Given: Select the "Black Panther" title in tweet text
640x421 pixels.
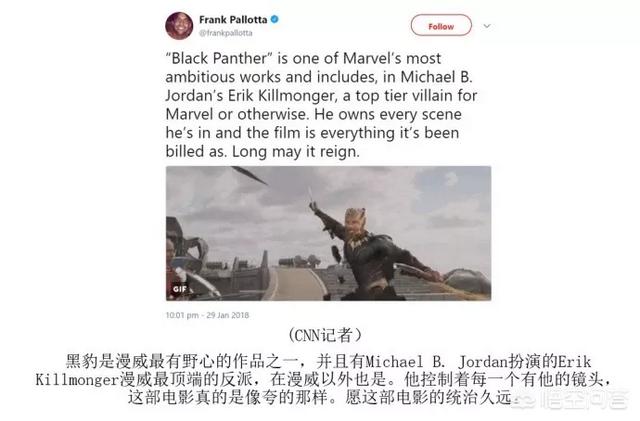Looking at the screenshot, I should pos(218,58).
